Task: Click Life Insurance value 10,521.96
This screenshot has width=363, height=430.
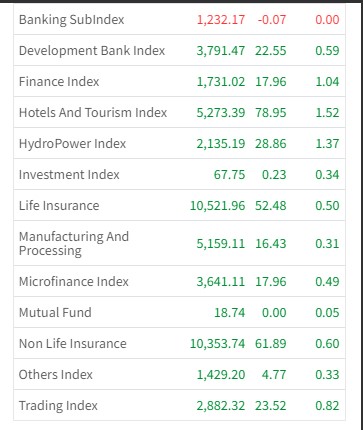Action: pyautogui.click(x=217, y=206)
